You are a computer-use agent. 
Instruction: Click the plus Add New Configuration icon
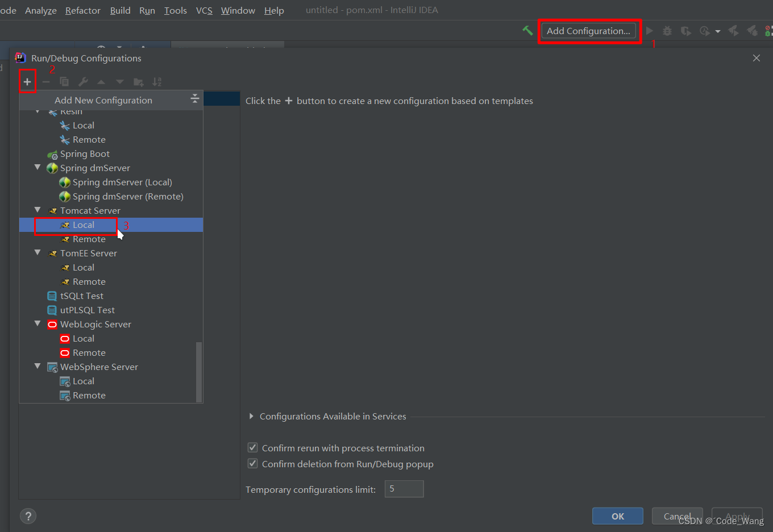(x=27, y=82)
